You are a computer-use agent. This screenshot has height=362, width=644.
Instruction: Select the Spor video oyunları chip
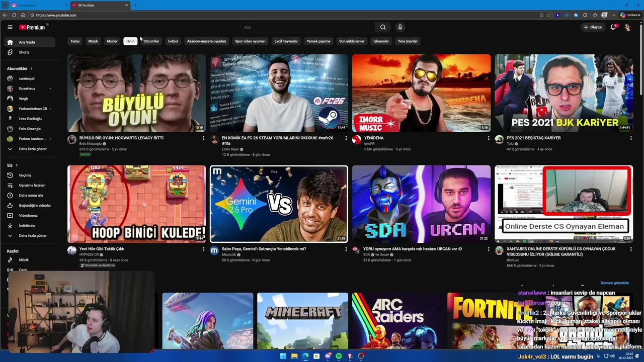point(250,41)
